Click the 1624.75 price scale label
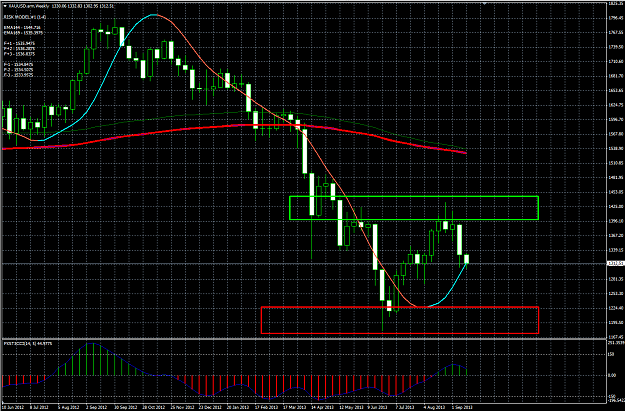The image size is (625, 411). coord(616,105)
